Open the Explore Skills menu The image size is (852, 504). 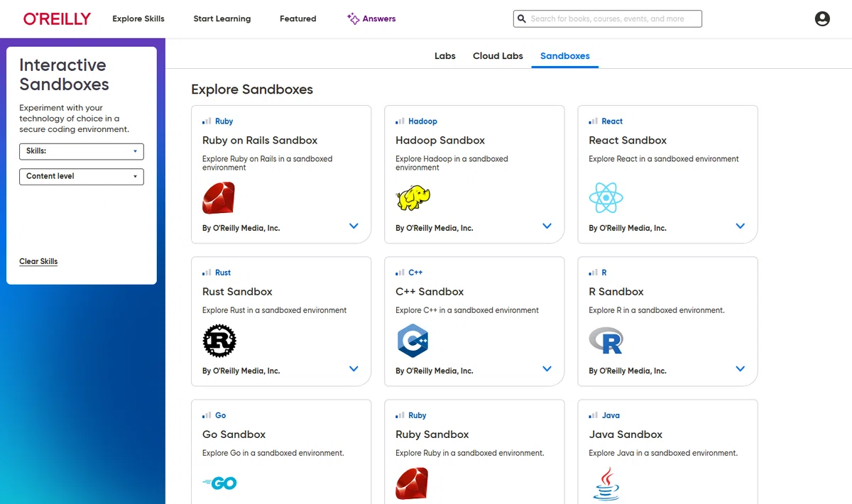point(138,18)
